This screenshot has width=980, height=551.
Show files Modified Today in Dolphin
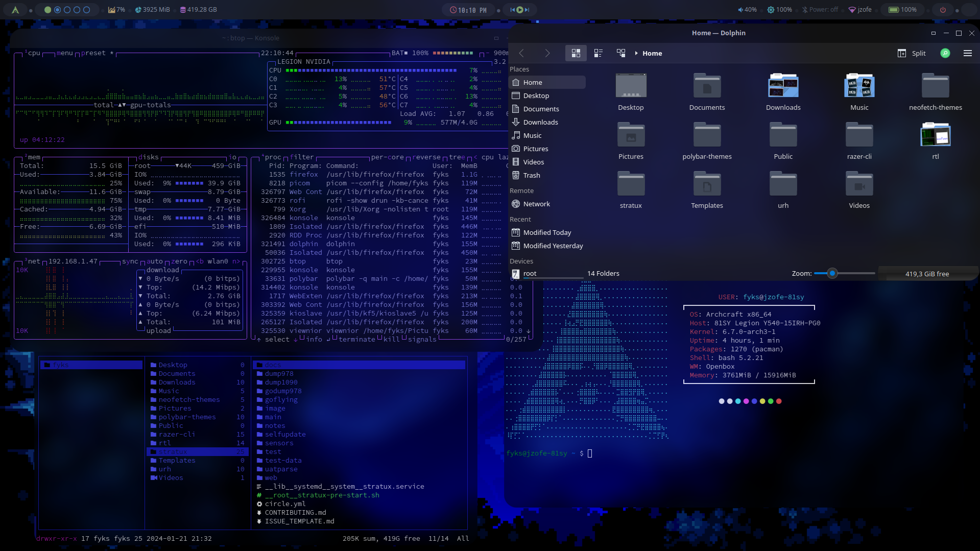[x=547, y=232]
